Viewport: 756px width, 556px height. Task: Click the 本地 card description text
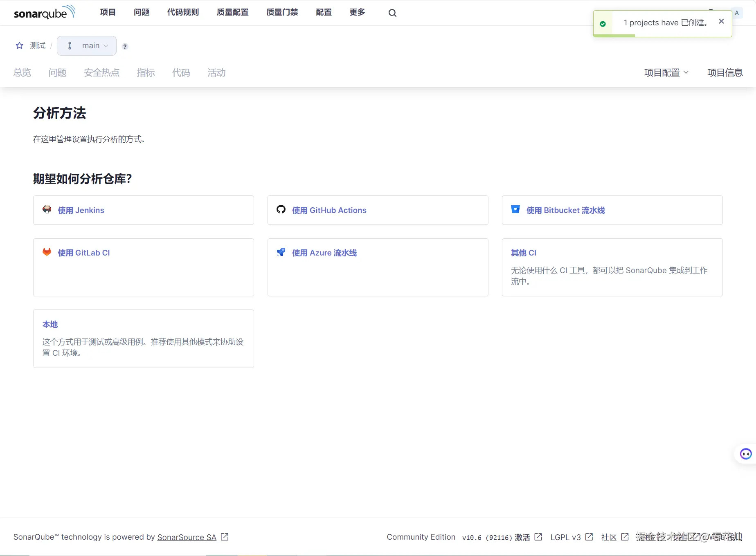point(143,347)
